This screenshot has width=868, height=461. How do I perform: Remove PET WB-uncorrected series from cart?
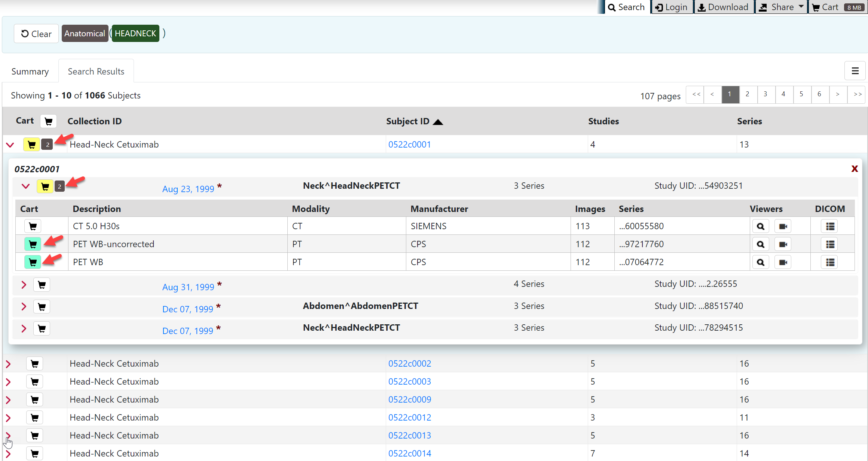click(33, 244)
